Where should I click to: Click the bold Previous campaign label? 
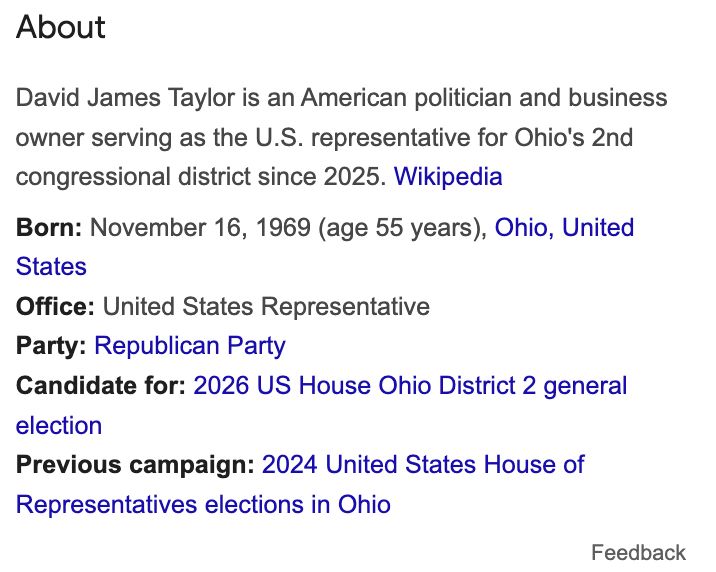(135, 464)
